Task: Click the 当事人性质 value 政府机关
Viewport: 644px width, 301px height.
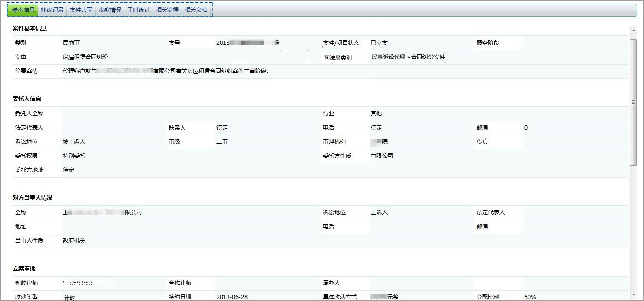Action: pyautogui.click(x=74, y=241)
